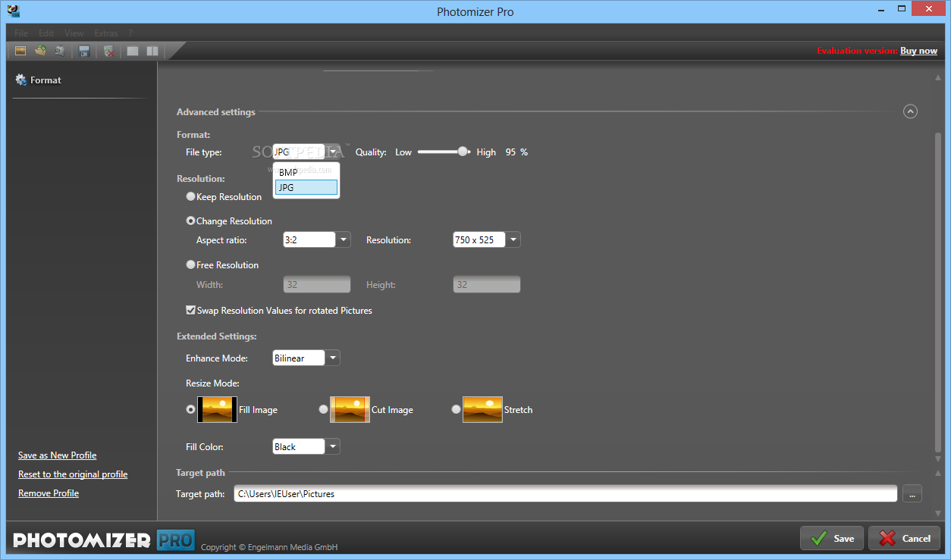951x560 pixels.
Task: Select the Format item in sidebar
Action: 39,80
